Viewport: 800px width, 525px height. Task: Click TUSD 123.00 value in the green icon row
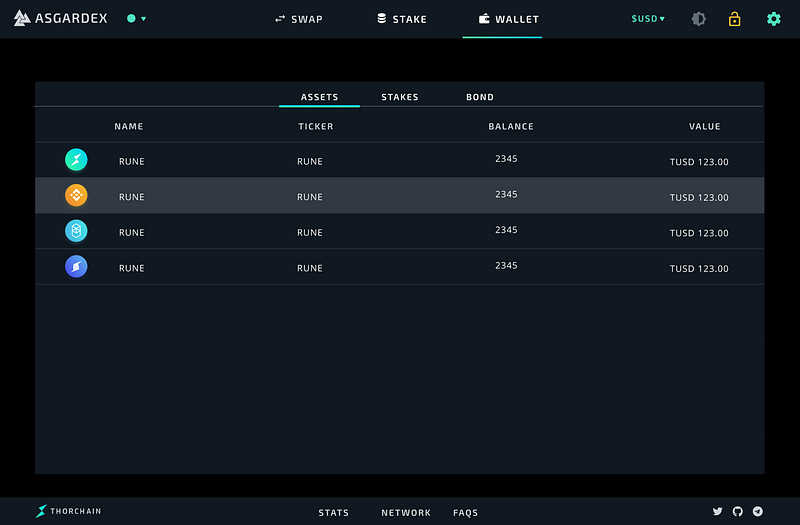click(x=699, y=162)
